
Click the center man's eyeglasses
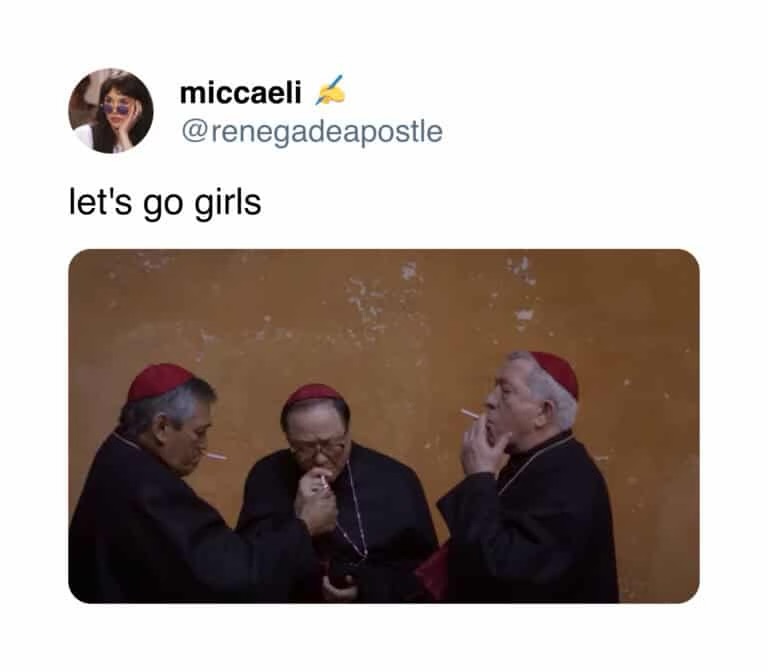319,448
